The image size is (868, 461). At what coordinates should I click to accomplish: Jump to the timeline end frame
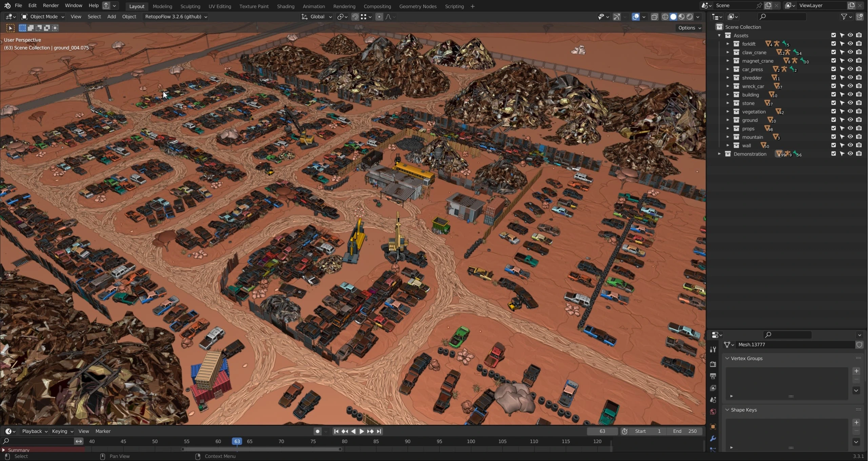coord(379,431)
